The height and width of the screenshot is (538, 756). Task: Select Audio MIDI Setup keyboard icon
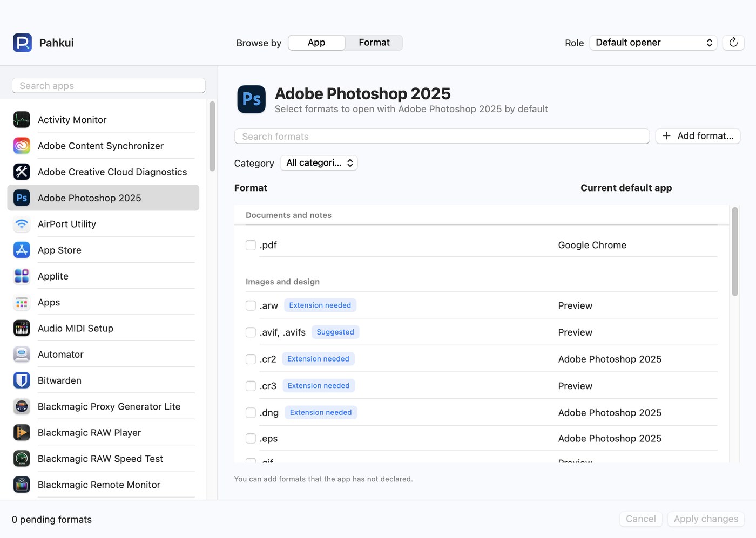coord(22,328)
